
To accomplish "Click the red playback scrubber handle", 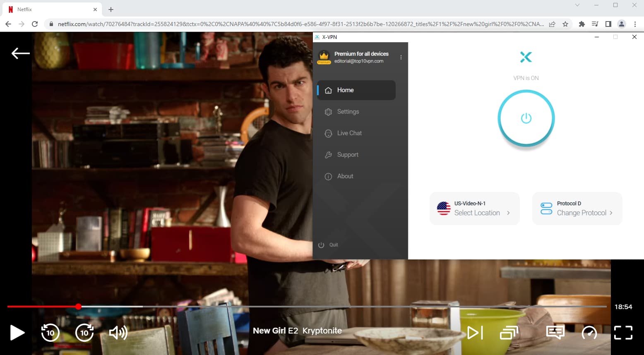I will coord(78,307).
